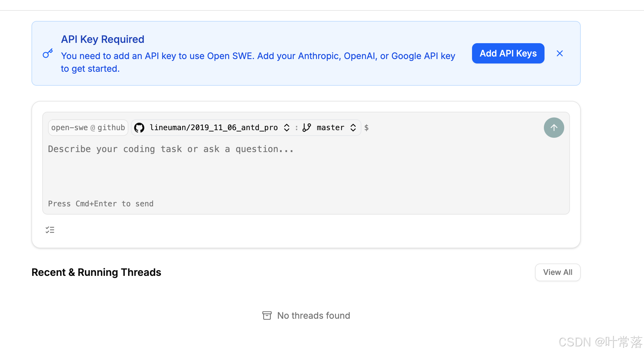Viewport: 644px width, 353px height.
Task: Click the GitHub logo icon
Action: [x=139, y=128]
